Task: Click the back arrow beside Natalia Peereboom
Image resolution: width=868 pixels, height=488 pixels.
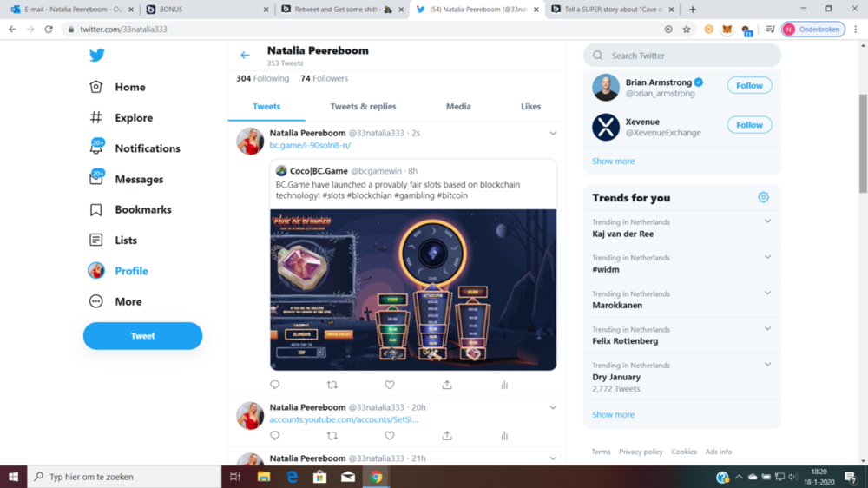Action: (x=245, y=56)
